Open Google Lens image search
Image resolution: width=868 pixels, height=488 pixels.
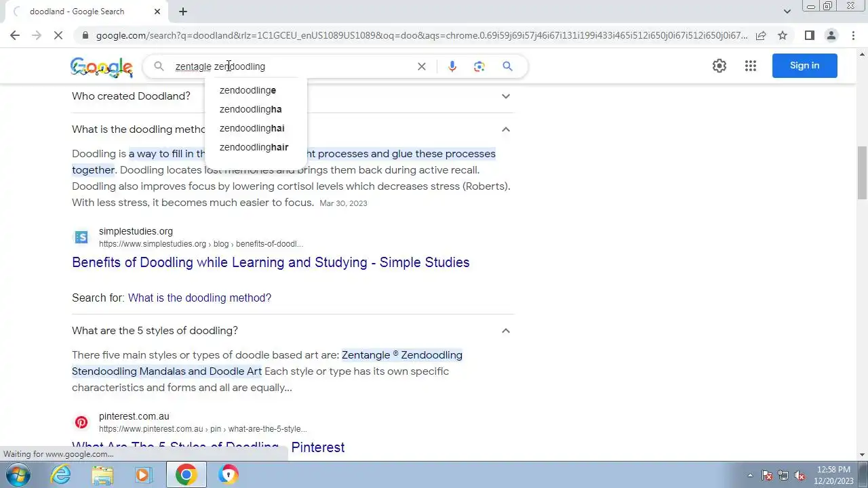(479, 66)
